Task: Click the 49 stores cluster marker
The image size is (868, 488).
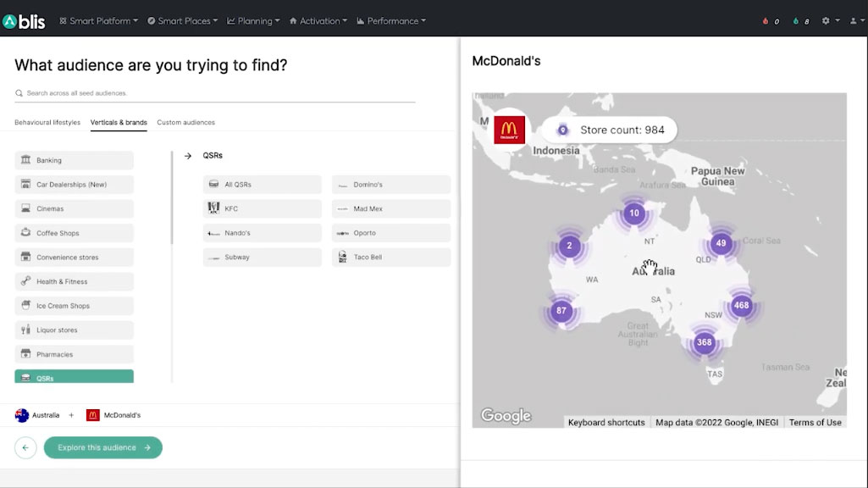Action: (x=721, y=243)
